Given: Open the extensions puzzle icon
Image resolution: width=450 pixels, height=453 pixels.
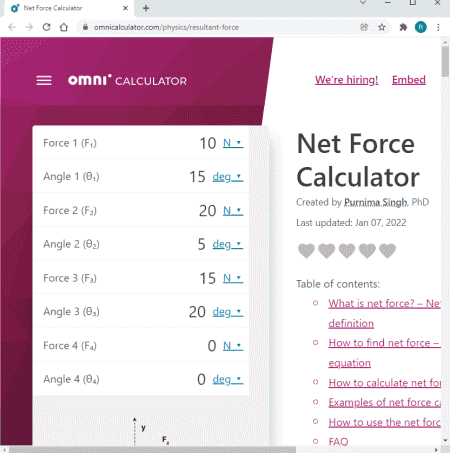Looking at the screenshot, I should click(403, 27).
